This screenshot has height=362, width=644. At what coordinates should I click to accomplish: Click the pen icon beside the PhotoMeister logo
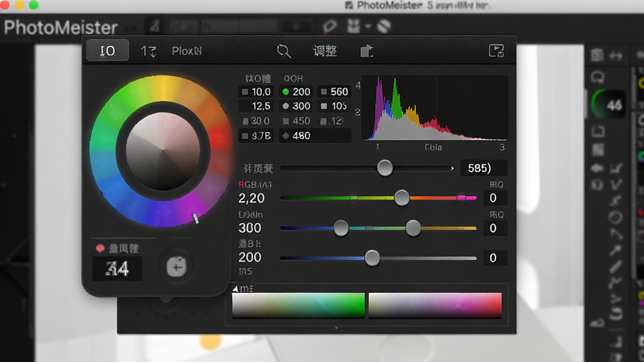point(155,26)
